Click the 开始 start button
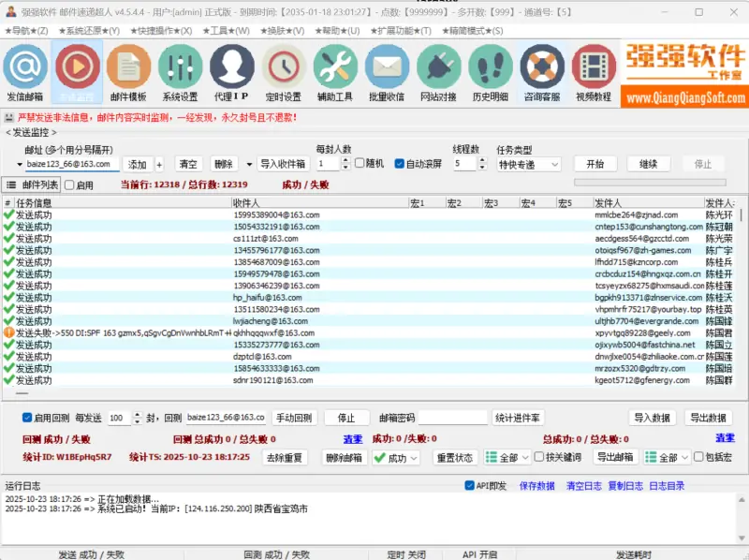This screenshot has width=749, height=560. pyautogui.click(x=595, y=164)
